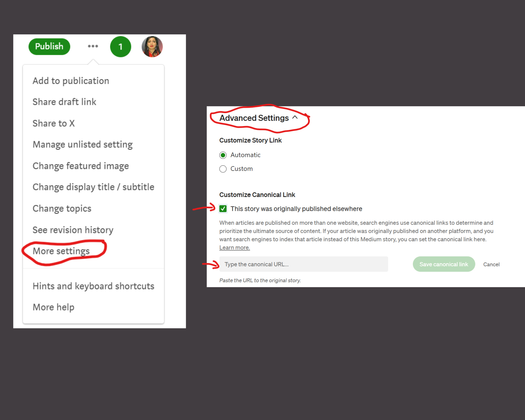Viewport: 525px width, 420px height.
Task: Select Change display title / subtitle
Action: tap(93, 187)
